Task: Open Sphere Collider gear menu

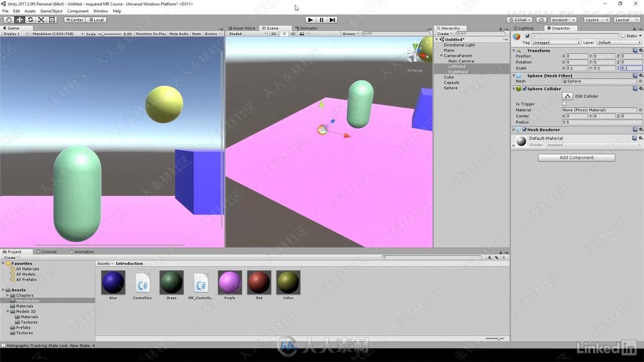Action: [640, 88]
